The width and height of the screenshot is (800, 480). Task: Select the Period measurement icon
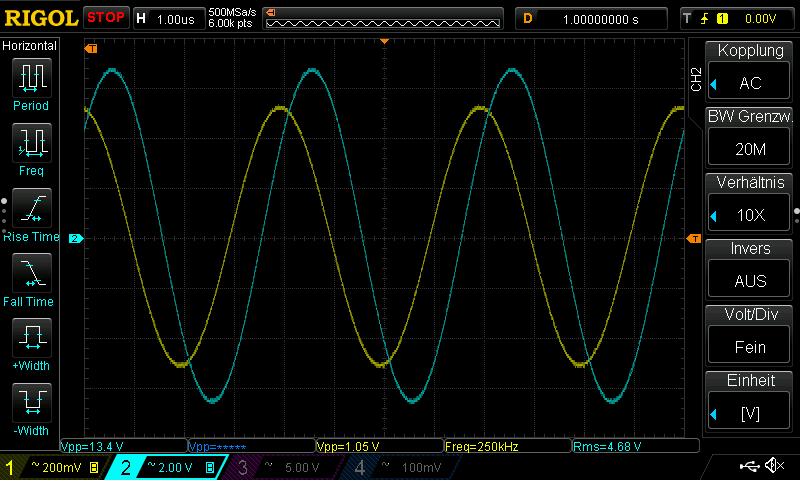point(31,78)
